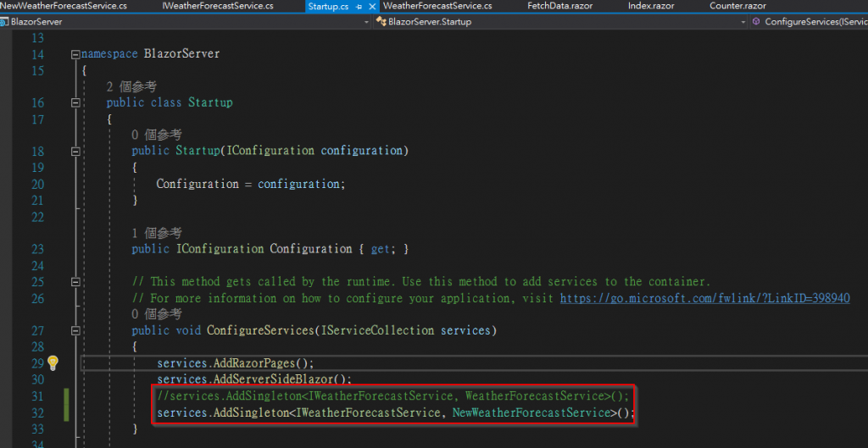
Task: Select the WeatherForecastService.cs tab
Action: click(x=437, y=6)
